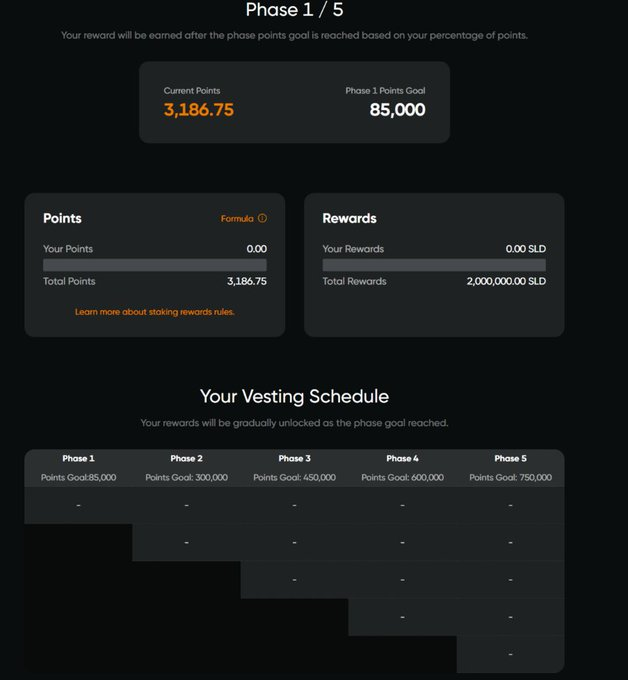Click the Total Points 3,186.75 value in Points card

pos(247,281)
